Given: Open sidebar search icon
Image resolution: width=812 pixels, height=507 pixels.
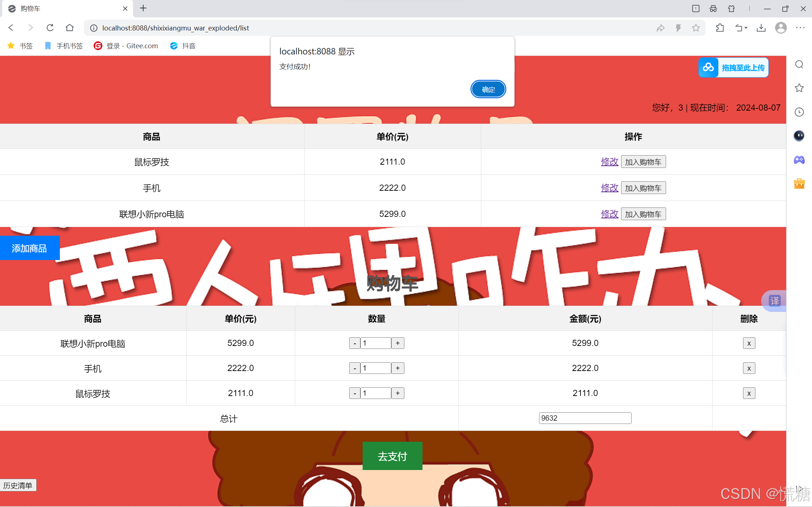Looking at the screenshot, I should point(799,65).
